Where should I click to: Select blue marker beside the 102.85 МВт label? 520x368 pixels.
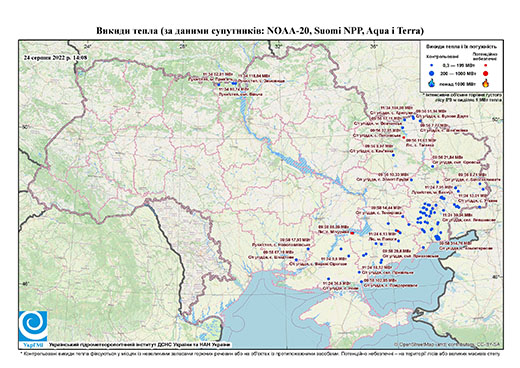coord(362,282)
